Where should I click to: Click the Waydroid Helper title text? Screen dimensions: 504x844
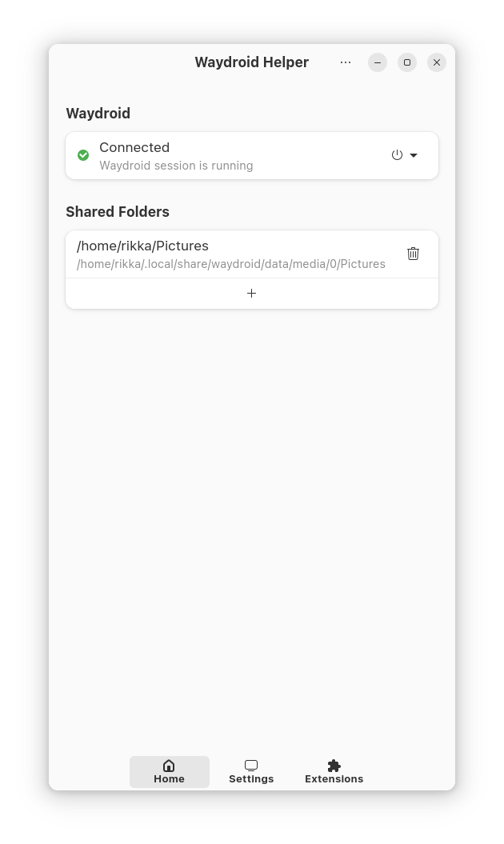(251, 62)
